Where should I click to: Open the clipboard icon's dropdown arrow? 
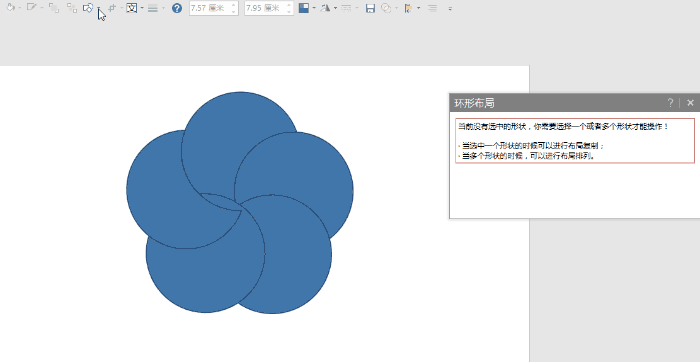(418, 8)
